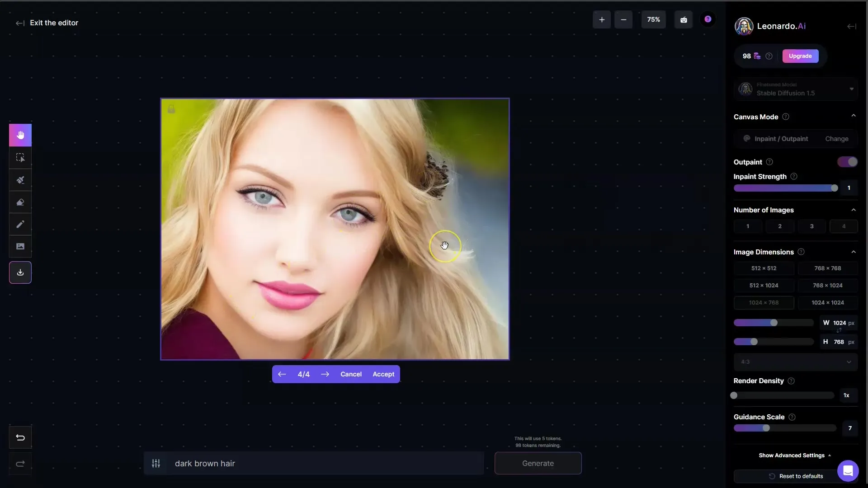Select the Image import tool
Viewport: 868px width, 488px height.
(20, 247)
